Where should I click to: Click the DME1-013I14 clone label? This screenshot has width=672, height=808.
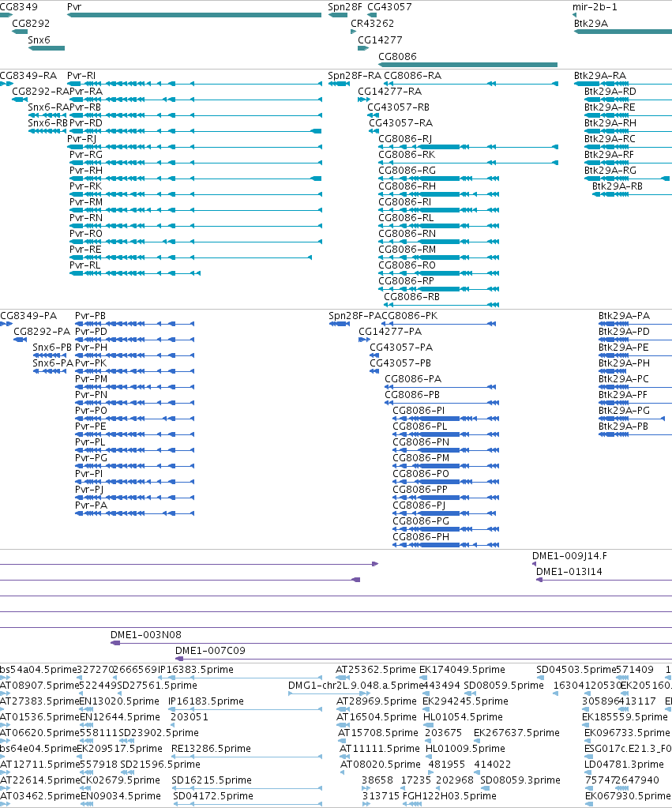tap(569, 572)
